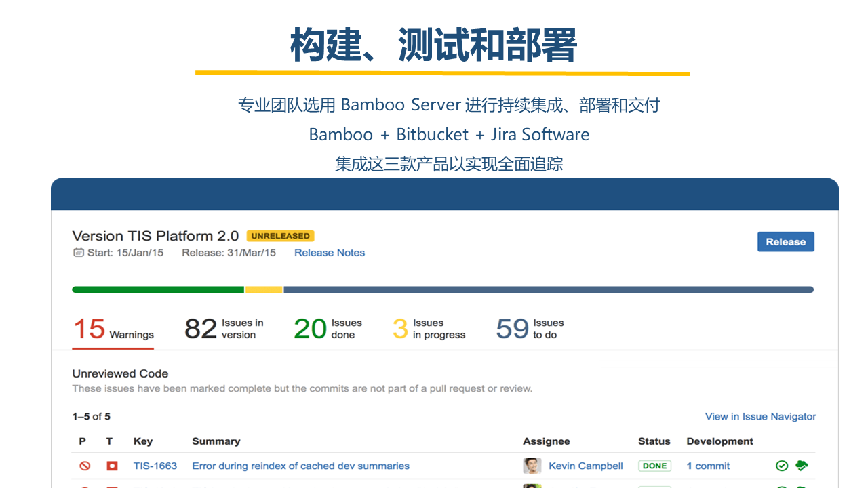Open View in Issue Navigator link

click(760, 417)
